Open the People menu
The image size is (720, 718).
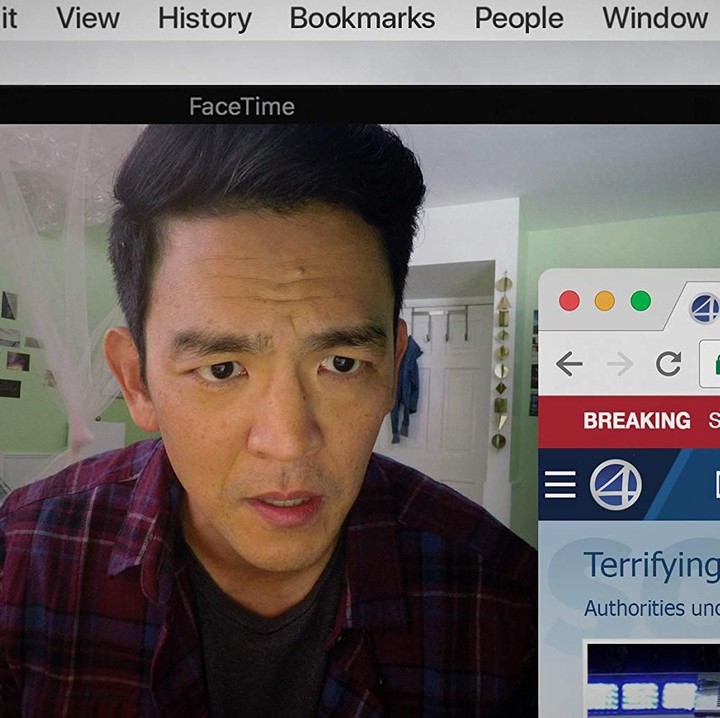point(519,19)
